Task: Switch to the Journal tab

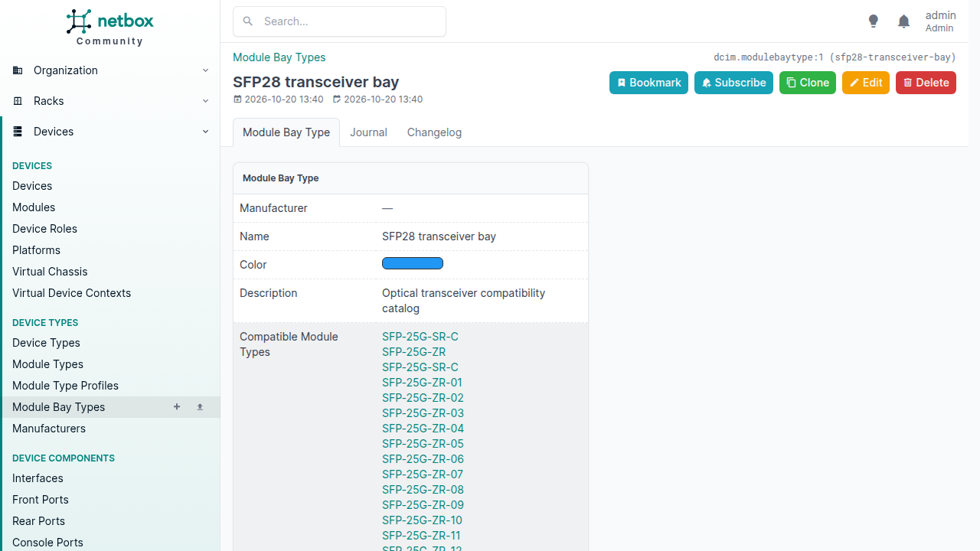Action: tap(368, 132)
